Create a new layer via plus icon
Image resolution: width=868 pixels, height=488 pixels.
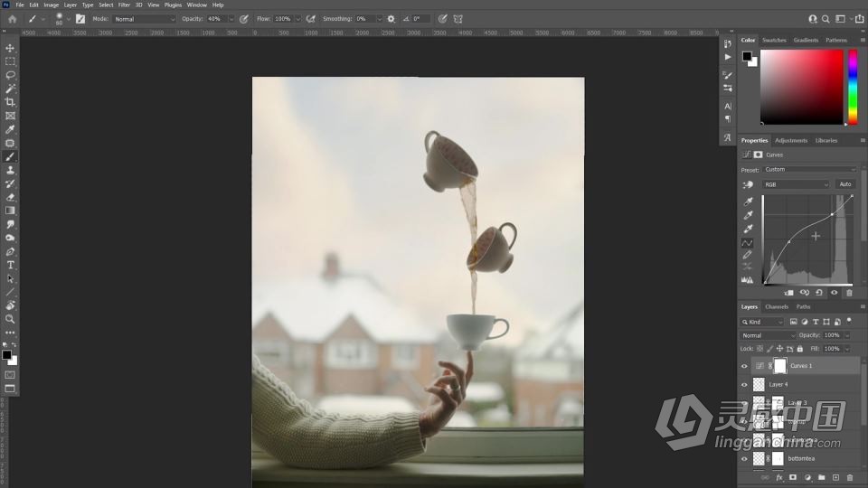tap(835, 477)
